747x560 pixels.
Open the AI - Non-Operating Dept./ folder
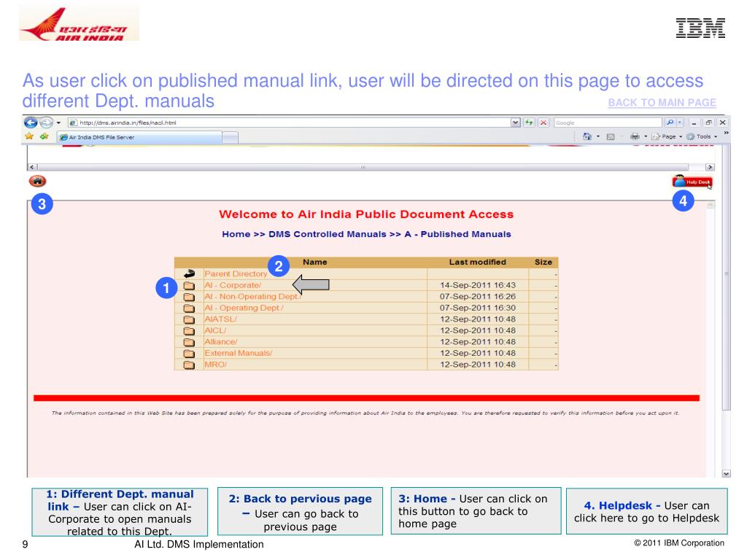252,297
